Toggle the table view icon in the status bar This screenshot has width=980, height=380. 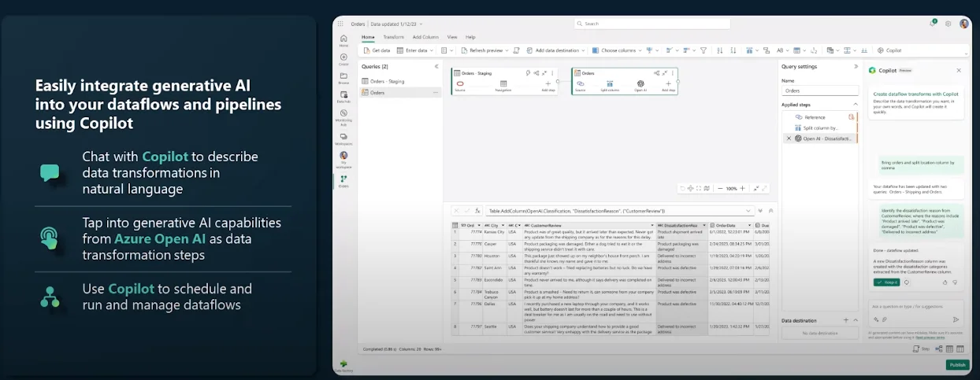point(950,349)
